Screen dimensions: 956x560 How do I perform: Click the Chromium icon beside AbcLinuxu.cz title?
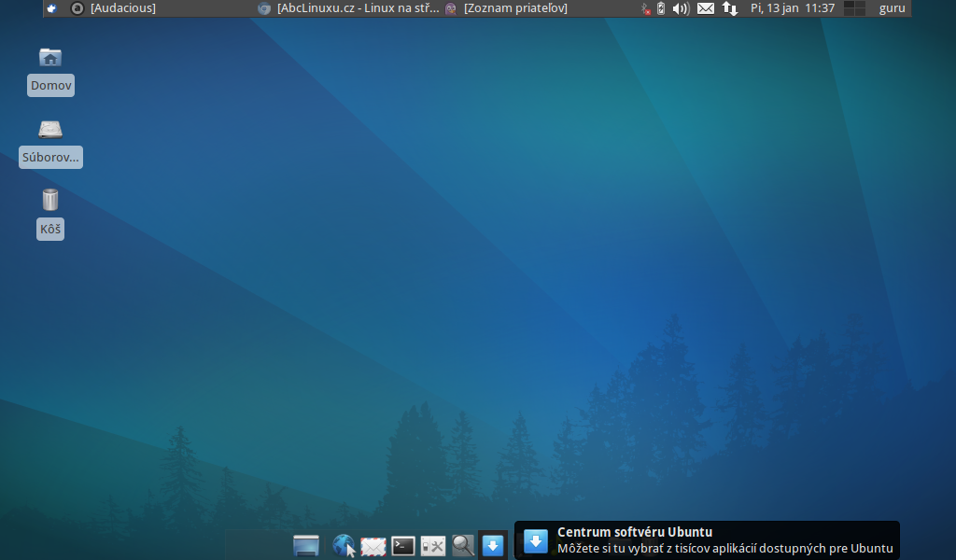pyautogui.click(x=264, y=8)
